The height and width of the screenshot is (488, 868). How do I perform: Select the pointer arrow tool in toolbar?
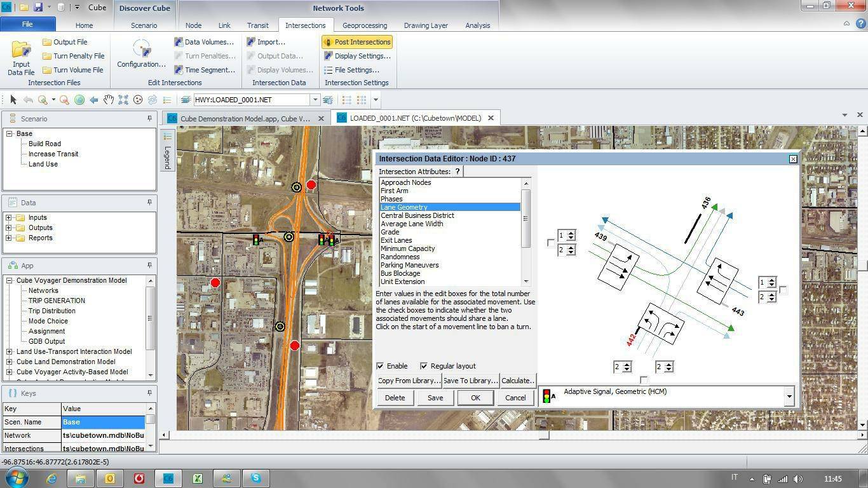(x=13, y=100)
